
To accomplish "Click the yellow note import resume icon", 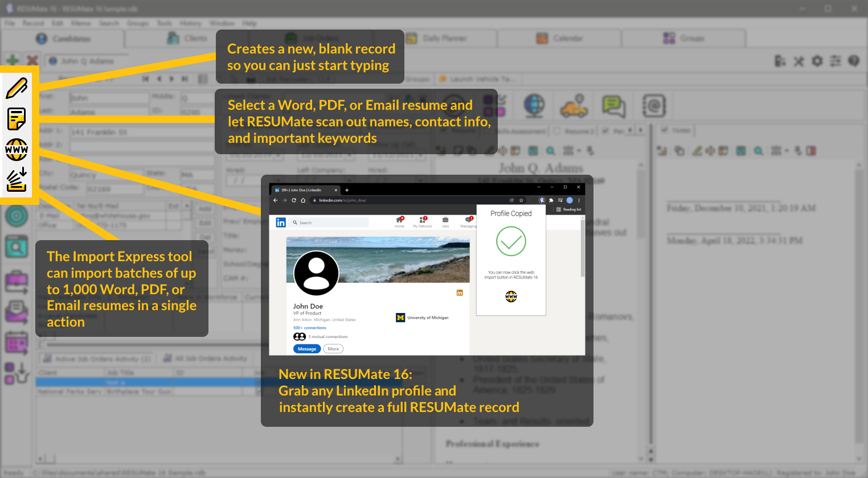I will [17, 119].
